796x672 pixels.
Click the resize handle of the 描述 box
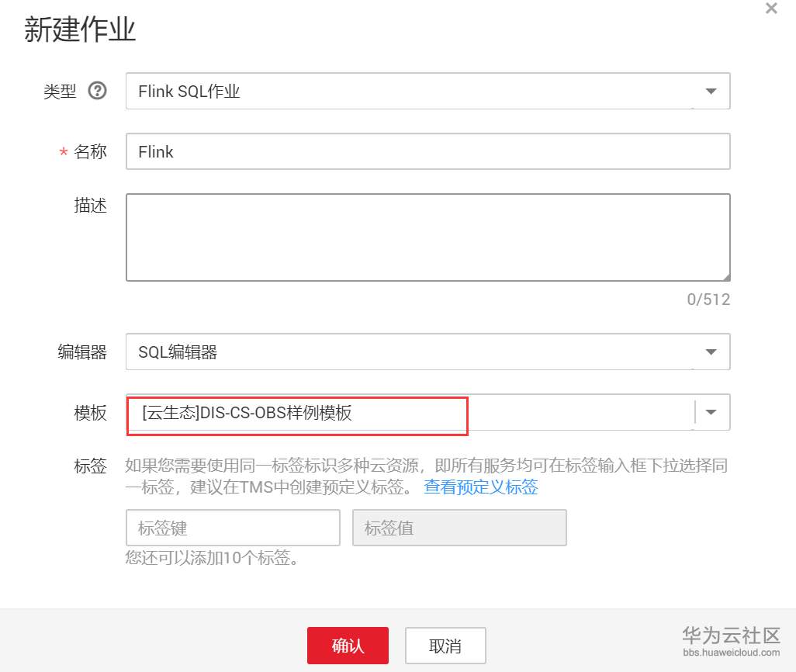click(726, 277)
